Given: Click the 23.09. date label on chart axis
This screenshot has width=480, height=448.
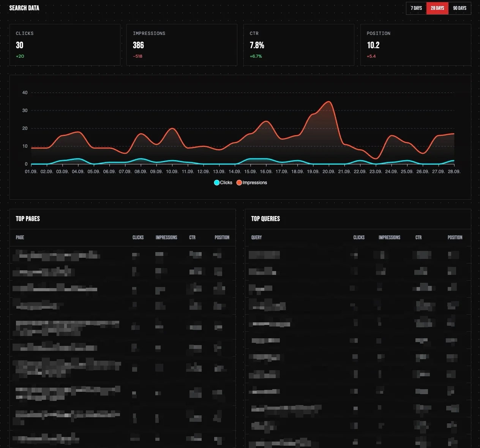Looking at the screenshot, I should click(x=376, y=172).
